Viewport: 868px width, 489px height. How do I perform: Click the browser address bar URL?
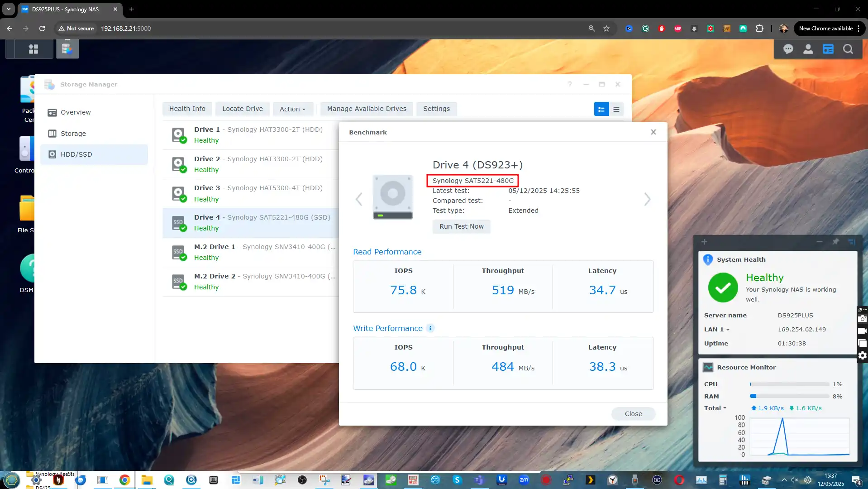(x=126, y=29)
